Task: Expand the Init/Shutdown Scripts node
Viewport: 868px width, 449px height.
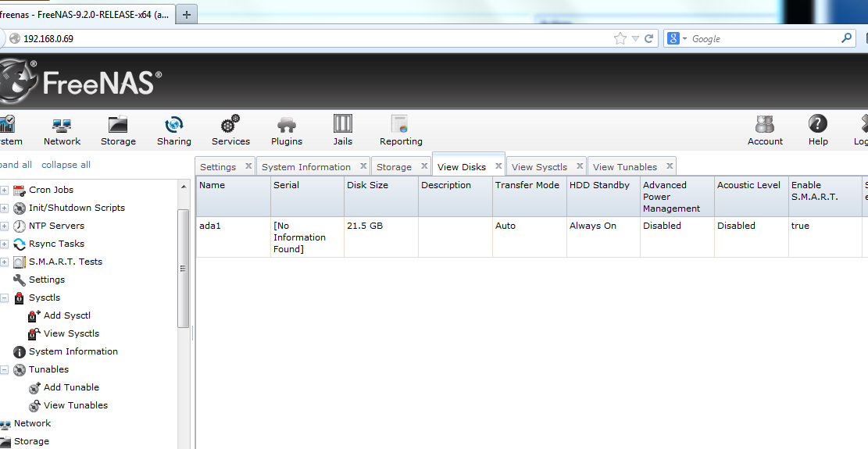Action: (x=5, y=208)
